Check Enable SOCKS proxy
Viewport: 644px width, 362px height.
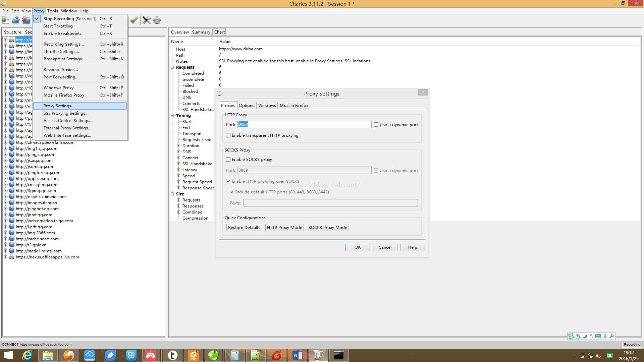click(228, 160)
